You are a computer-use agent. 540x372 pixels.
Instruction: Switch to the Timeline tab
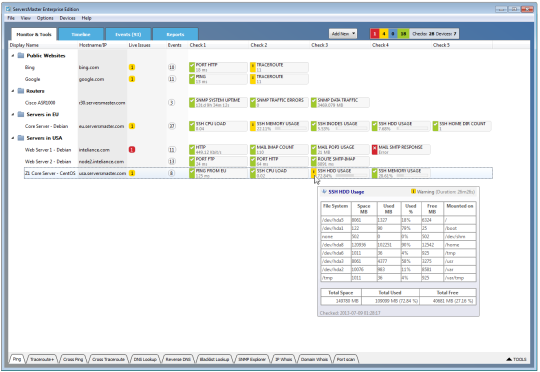(81, 34)
